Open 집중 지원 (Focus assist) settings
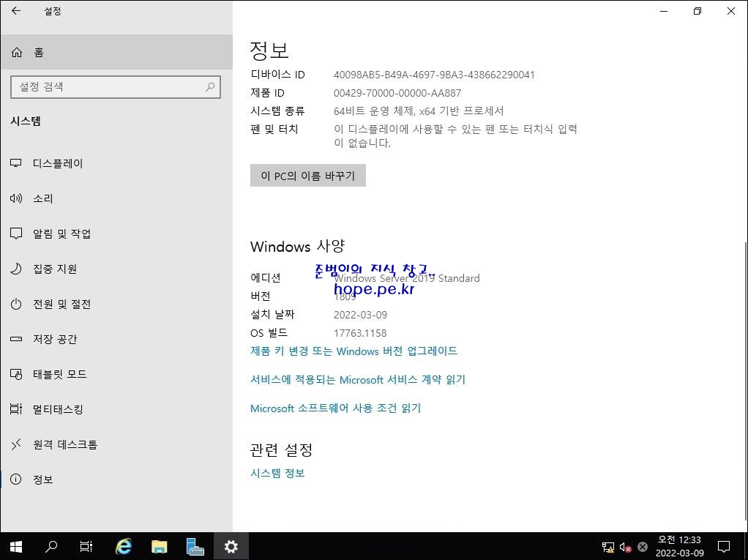 [116, 269]
